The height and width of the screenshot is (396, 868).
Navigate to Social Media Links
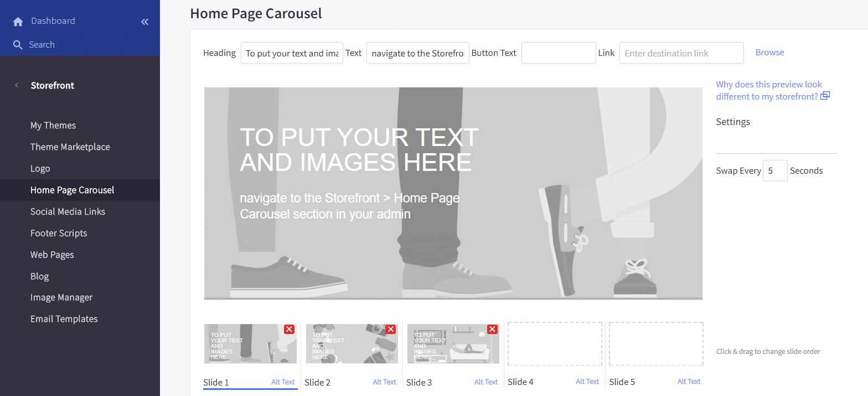[x=68, y=212]
